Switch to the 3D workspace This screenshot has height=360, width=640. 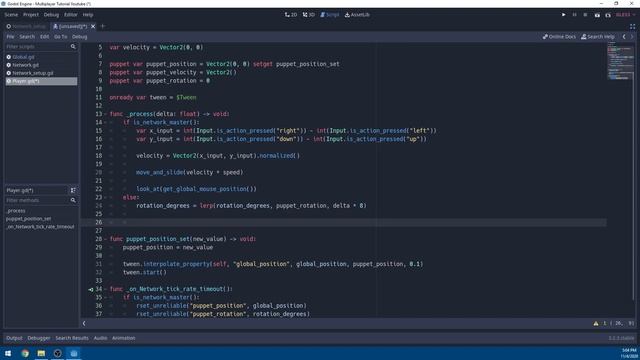point(309,15)
